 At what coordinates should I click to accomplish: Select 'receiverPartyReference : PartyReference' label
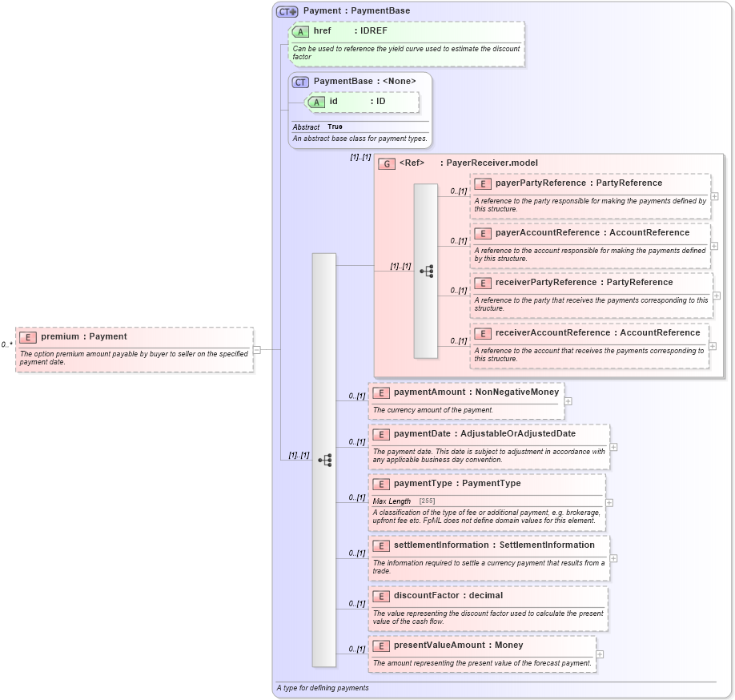coord(584,282)
